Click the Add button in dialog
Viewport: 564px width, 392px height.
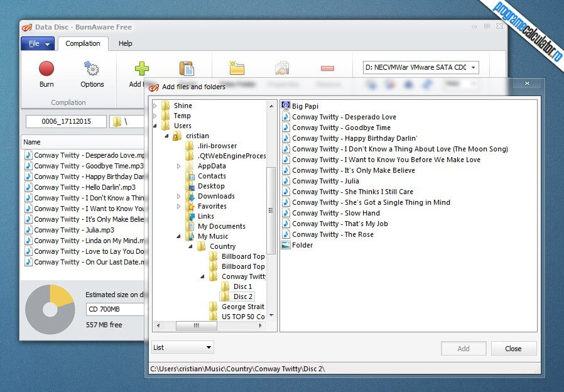pos(464,349)
